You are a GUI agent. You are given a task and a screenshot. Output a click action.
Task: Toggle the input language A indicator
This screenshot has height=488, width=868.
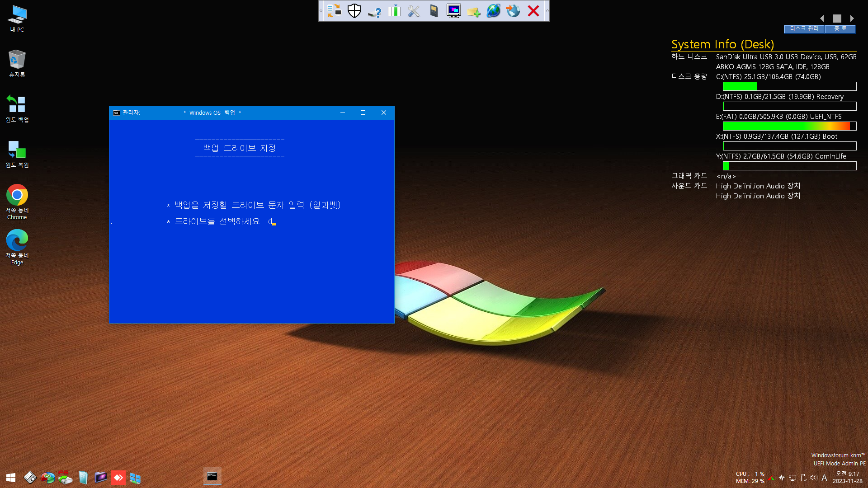[824, 478]
